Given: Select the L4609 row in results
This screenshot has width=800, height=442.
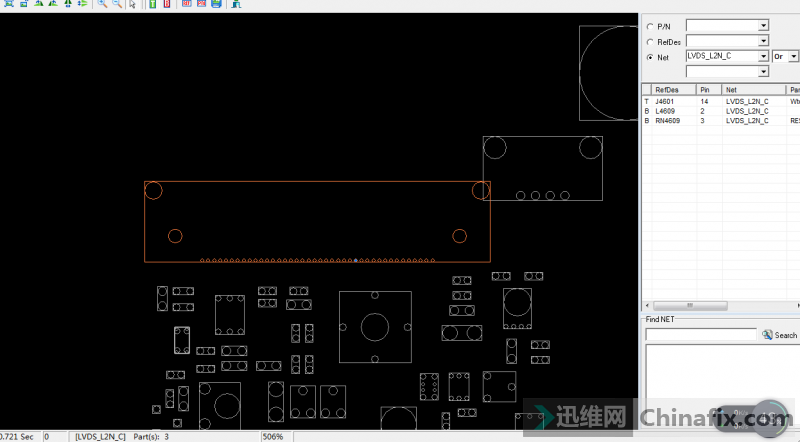Looking at the screenshot, I should click(x=720, y=111).
